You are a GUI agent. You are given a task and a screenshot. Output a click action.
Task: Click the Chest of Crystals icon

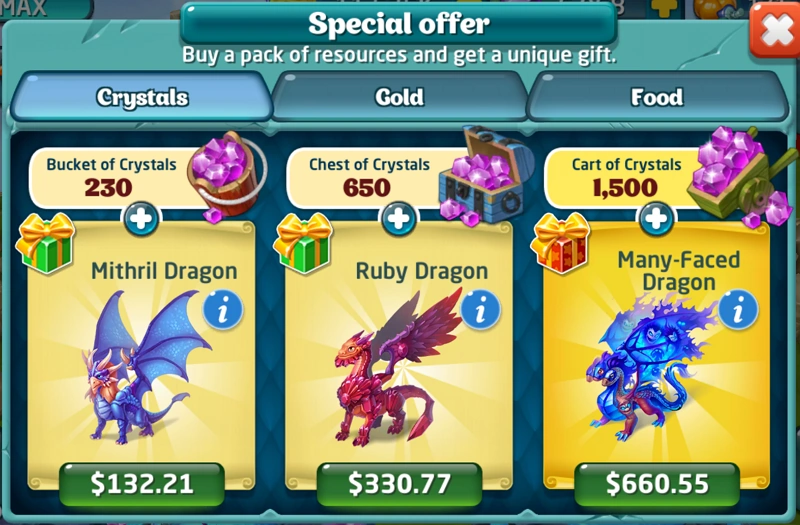tap(482, 175)
